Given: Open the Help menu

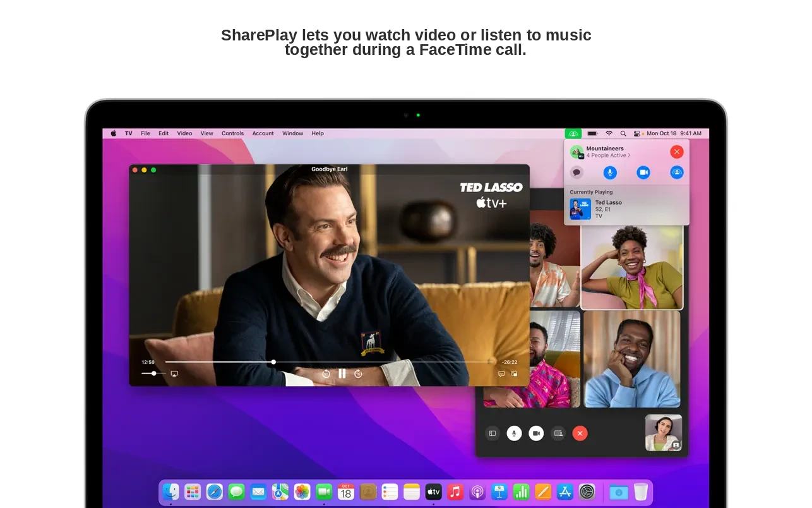Looking at the screenshot, I should pyautogui.click(x=318, y=133).
